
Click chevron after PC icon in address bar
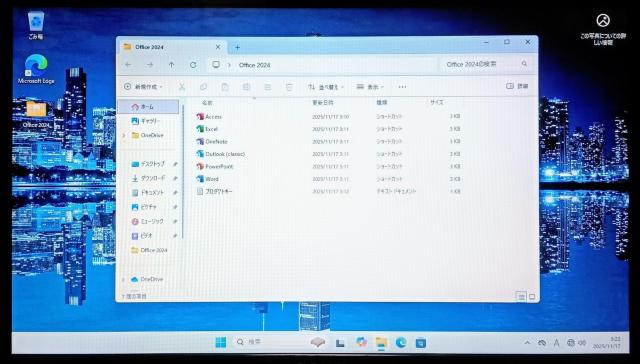click(x=229, y=65)
